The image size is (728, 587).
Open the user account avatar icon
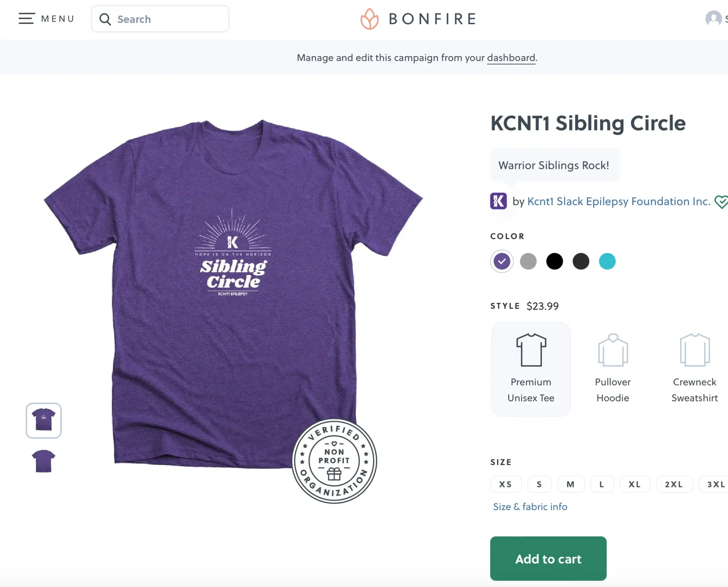713,19
